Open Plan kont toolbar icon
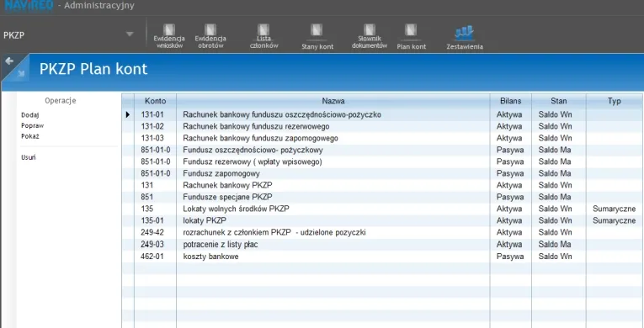 tap(411, 36)
